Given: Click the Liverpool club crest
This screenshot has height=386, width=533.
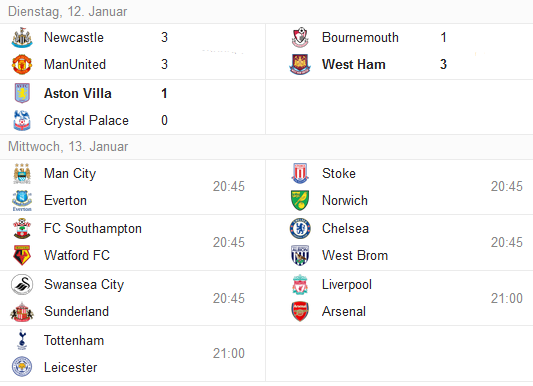Looking at the screenshot, I should coord(300,284).
